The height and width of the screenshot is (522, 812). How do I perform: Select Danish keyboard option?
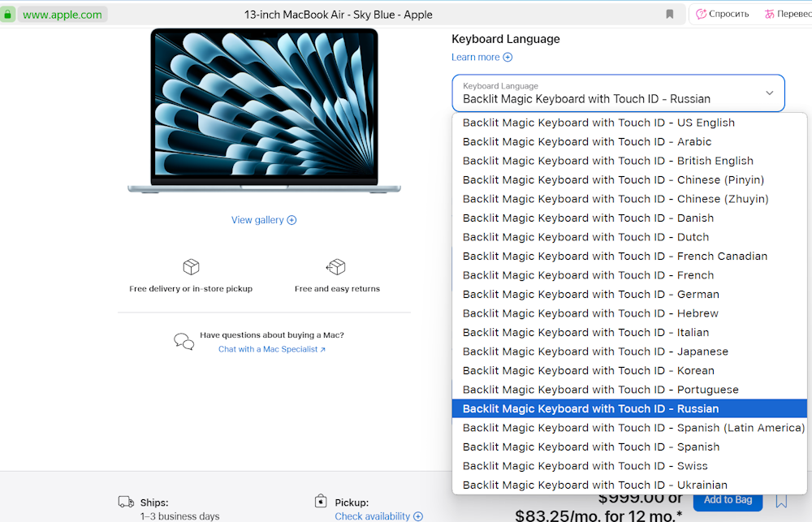(x=629, y=218)
